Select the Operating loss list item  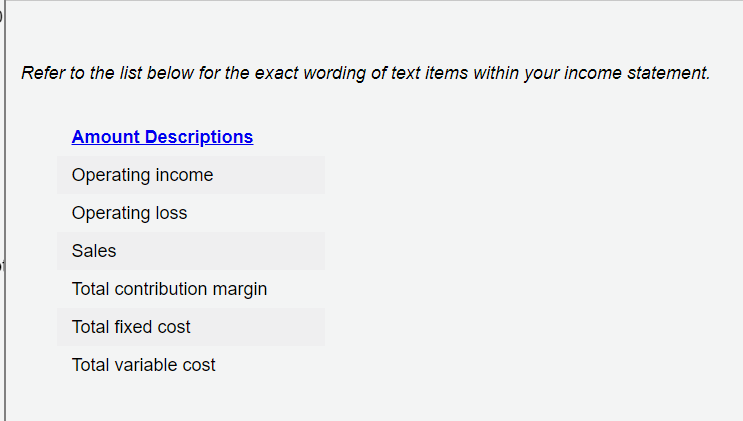129,213
